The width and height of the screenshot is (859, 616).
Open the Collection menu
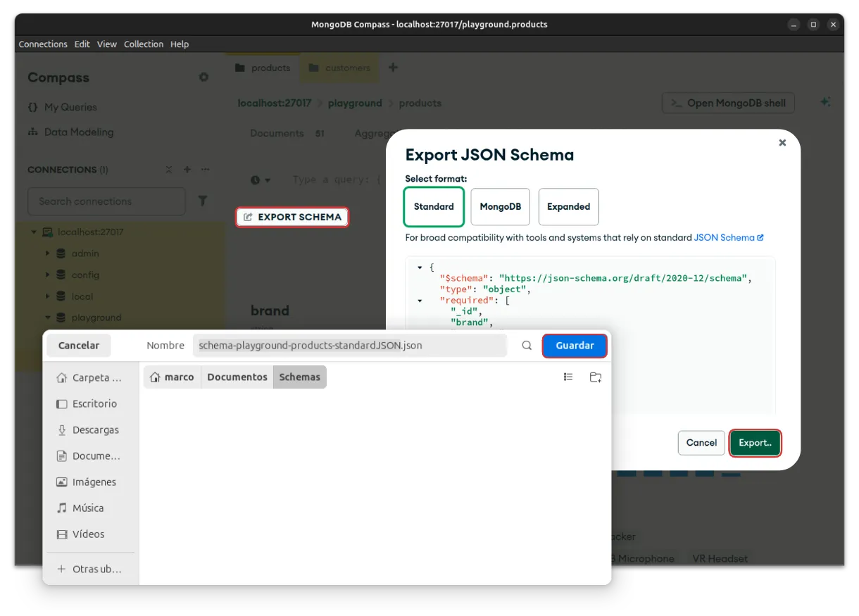[144, 44]
